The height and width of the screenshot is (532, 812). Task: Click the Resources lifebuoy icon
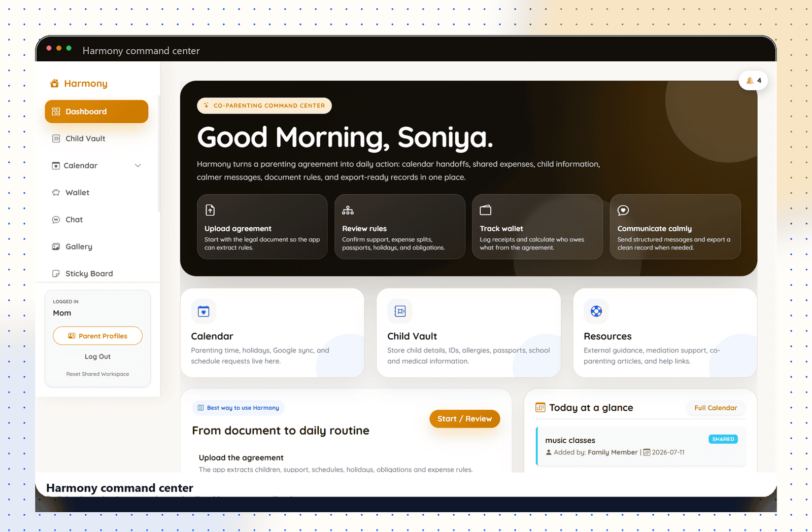(596, 311)
